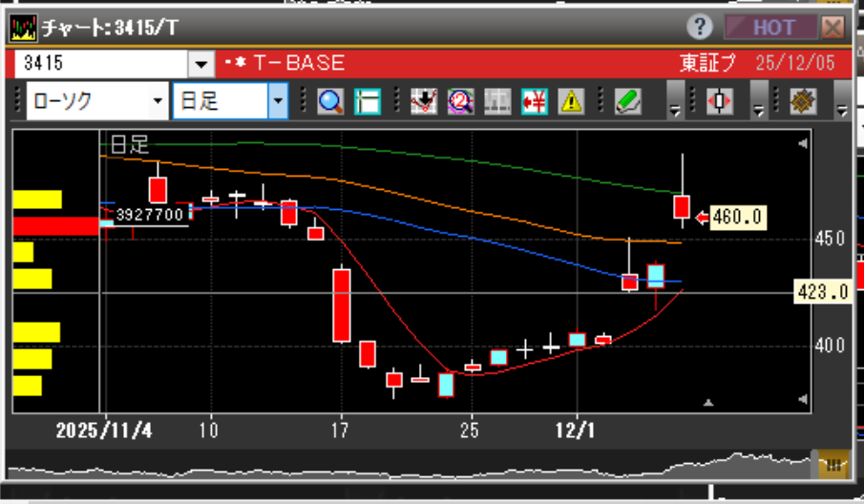Click the red arrow chart indicator icon

click(x=424, y=101)
